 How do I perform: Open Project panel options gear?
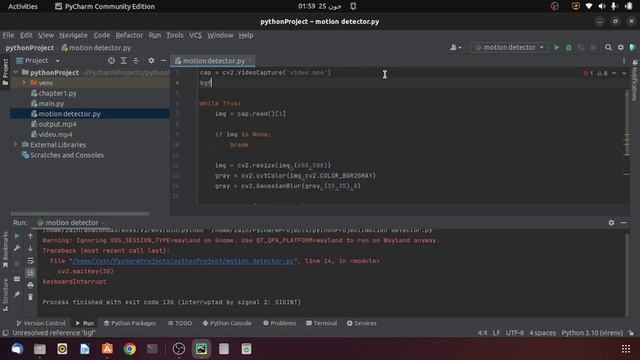point(151,60)
